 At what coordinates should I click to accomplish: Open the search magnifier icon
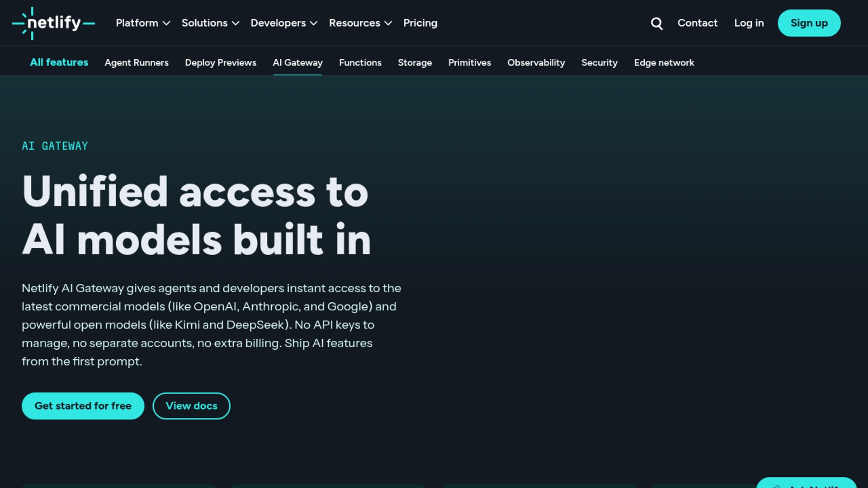coord(656,23)
